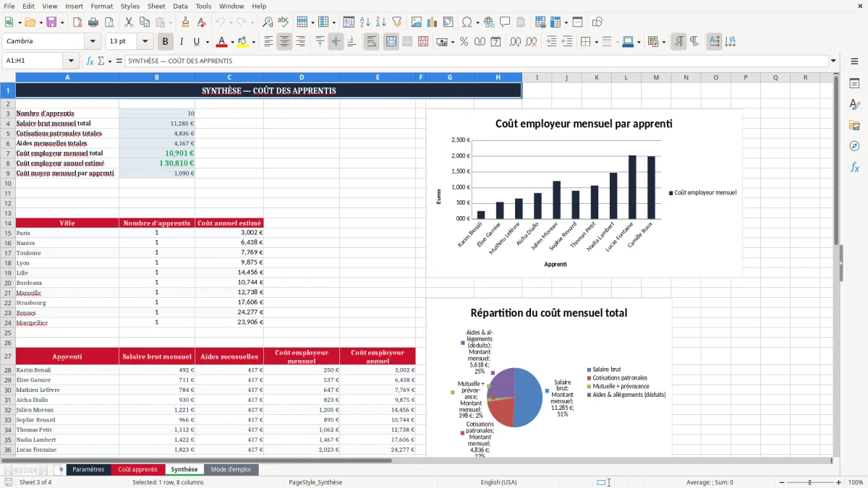The image size is (868, 488).
Task: Open the Sheet menu
Action: click(156, 6)
